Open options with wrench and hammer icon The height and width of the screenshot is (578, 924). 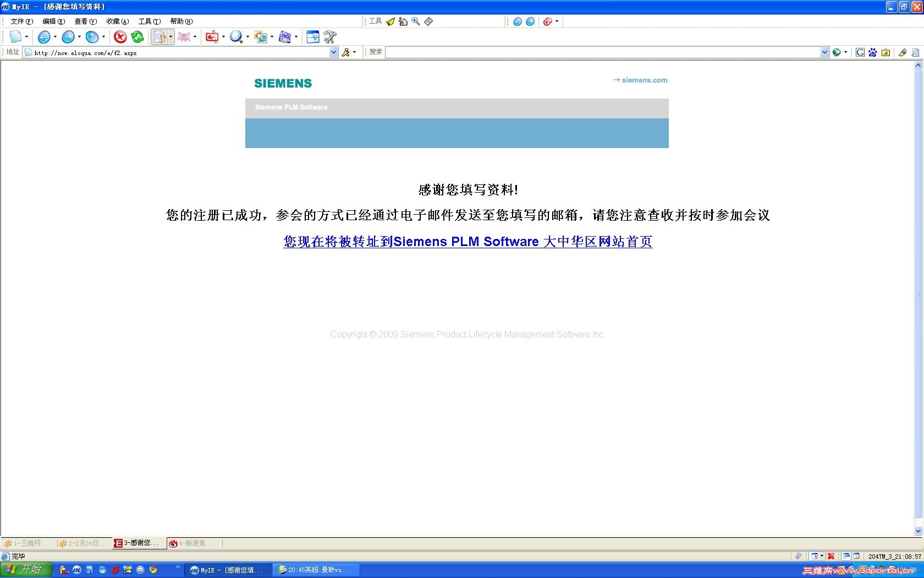click(x=330, y=37)
